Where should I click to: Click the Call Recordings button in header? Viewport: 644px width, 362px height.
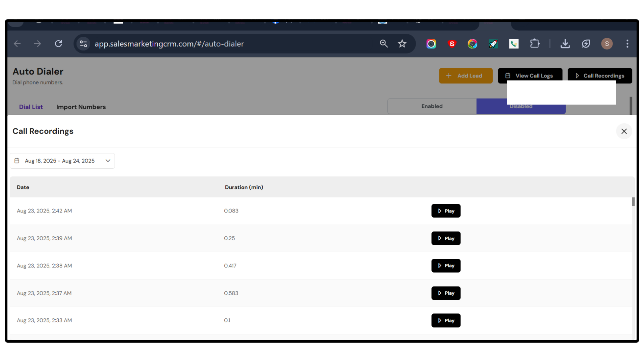click(x=600, y=76)
